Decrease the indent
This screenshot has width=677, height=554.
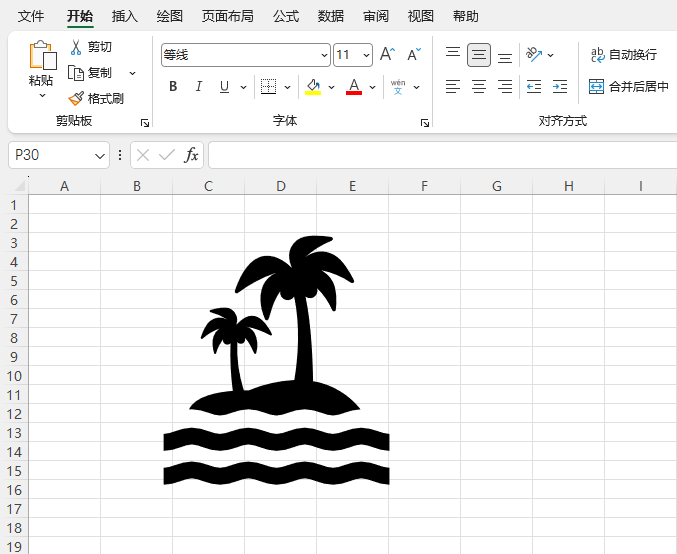tap(534, 87)
